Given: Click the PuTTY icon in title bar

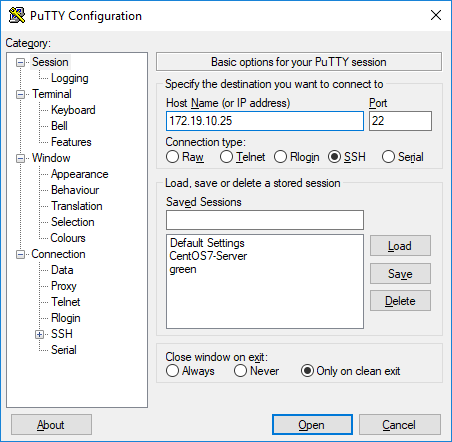Looking at the screenshot, I should [17, 15].
